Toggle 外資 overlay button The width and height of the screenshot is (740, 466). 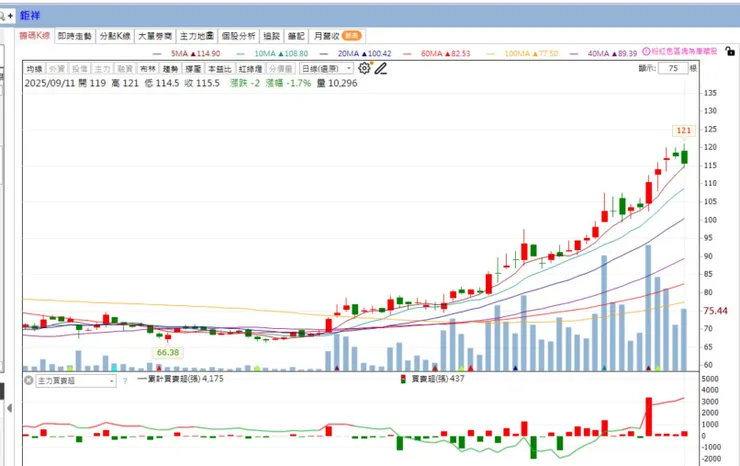[x=57, y=69]
